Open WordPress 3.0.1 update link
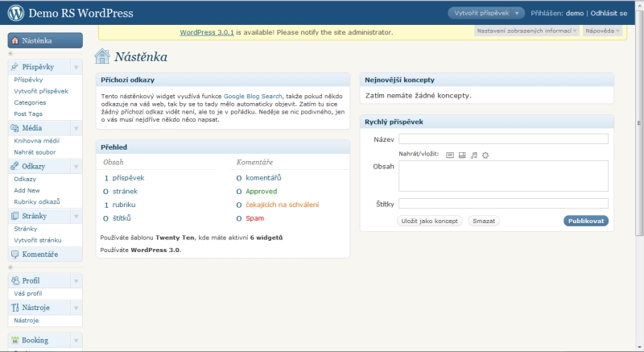 (x=207, y=32)
